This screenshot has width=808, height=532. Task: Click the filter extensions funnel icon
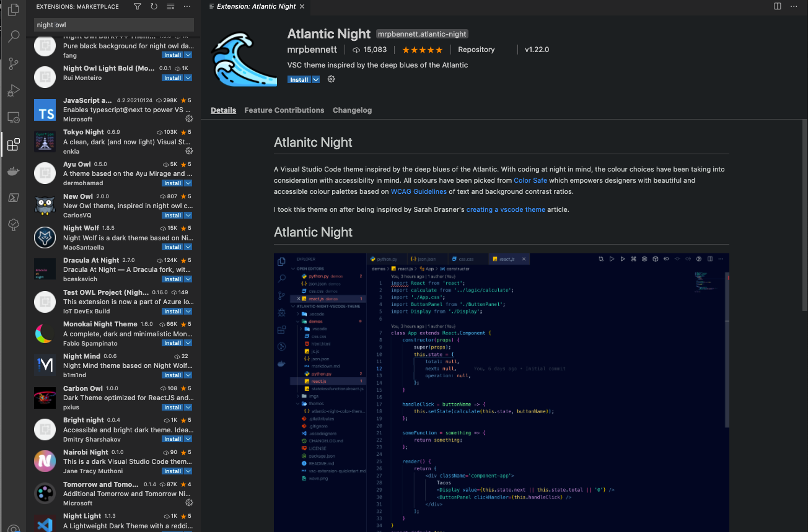click(x=137, y=6)
